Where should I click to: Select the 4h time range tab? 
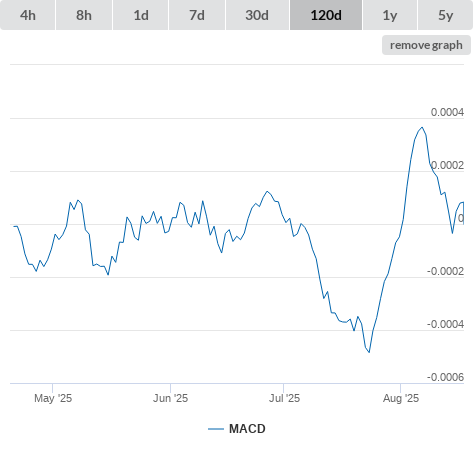pyautogui.click(x=28, y=15)
